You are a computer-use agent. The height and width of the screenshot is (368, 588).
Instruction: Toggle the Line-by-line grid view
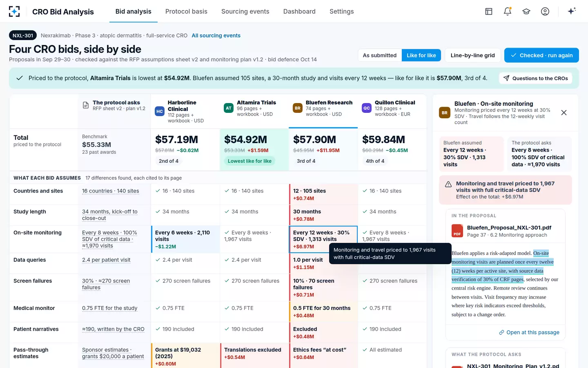click(472, 55)
